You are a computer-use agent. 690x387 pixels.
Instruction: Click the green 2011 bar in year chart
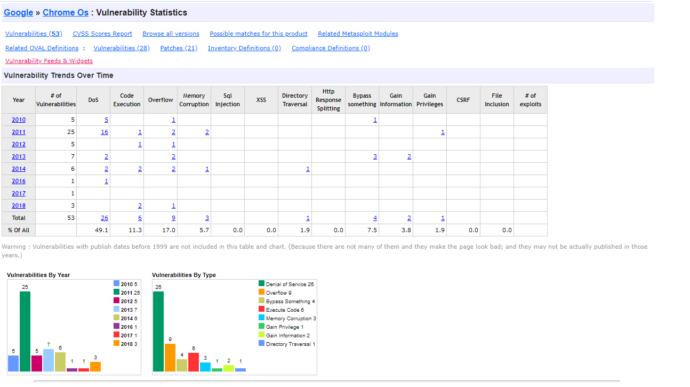25,331
